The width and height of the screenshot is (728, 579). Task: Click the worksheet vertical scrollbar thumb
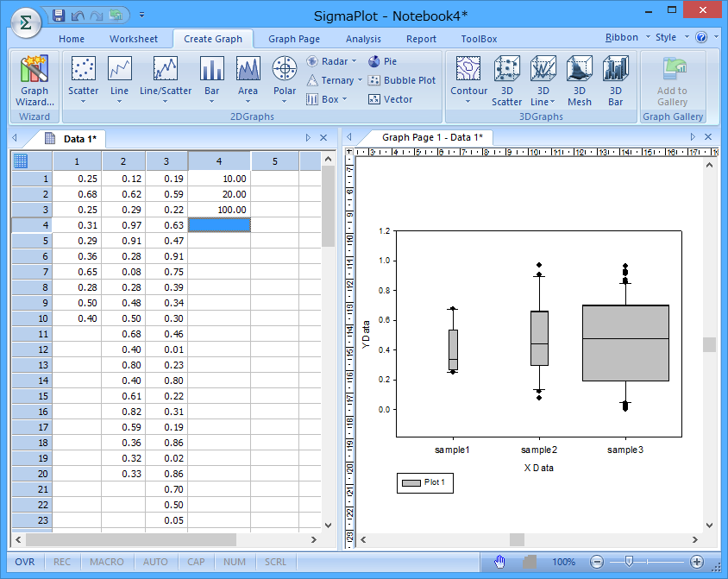(x=329, y=206)
